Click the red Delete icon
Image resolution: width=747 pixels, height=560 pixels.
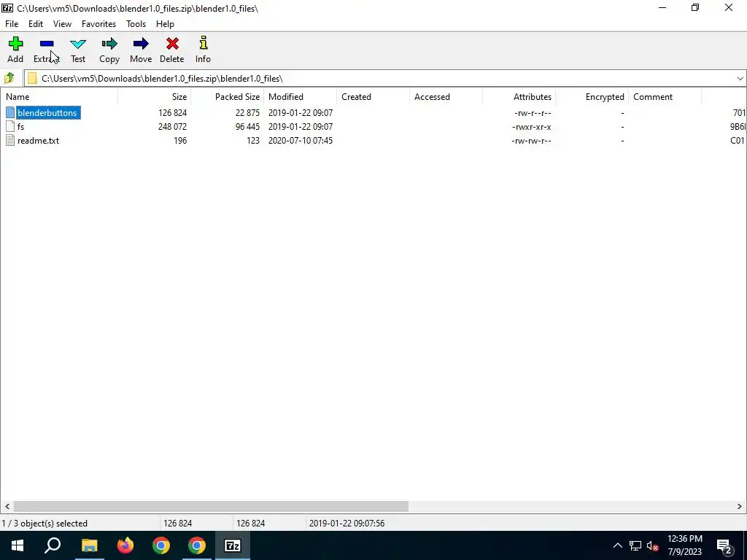pyautogui.click(x=172, y=44)
